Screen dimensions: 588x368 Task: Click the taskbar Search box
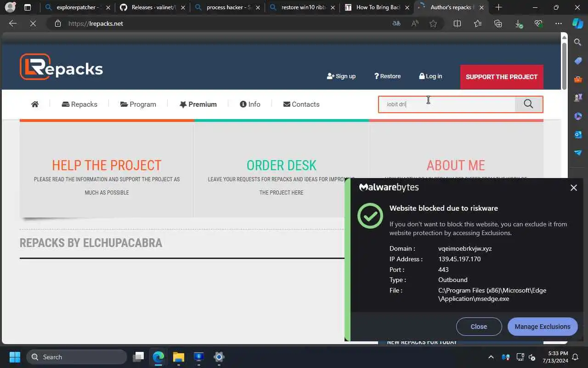pyautogui.click(x=77, y=357)
